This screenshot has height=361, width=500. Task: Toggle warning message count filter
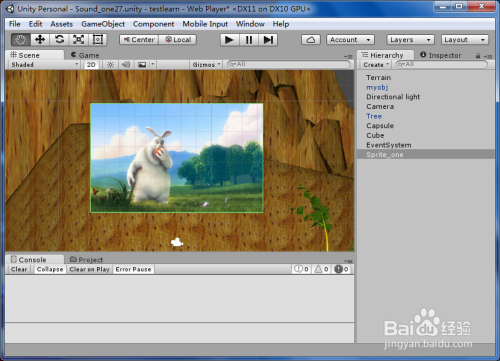(321, 269)
